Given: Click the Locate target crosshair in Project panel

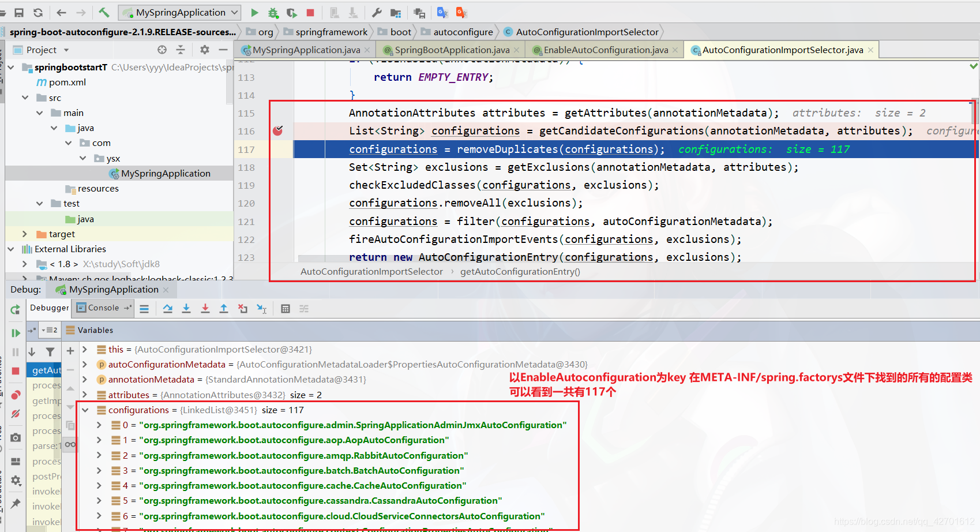Looking at the screenshot, I should [x=162, y=50].
